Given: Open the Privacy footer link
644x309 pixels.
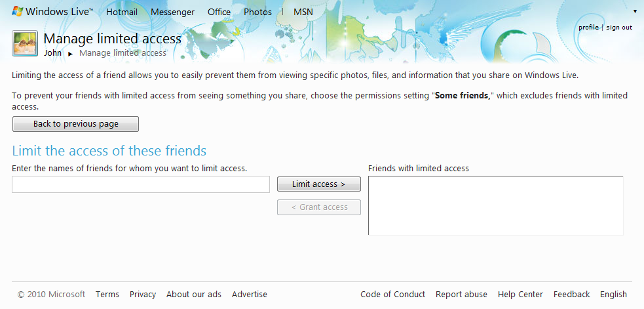Looking at the screenshot, I should [143, 294].
